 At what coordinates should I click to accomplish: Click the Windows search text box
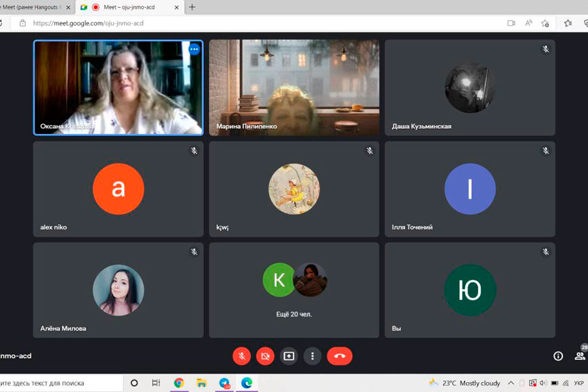(60, 383)
